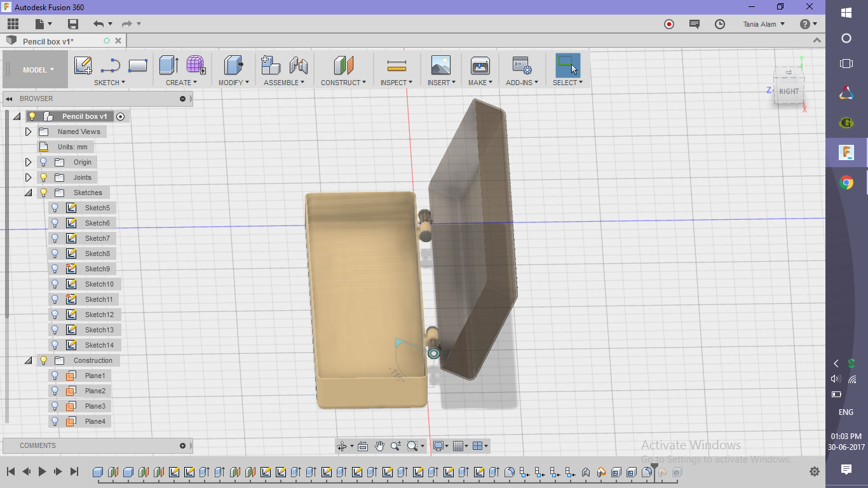Select the Construct plane tool icon
868x488 pixels.
point(343,65)
